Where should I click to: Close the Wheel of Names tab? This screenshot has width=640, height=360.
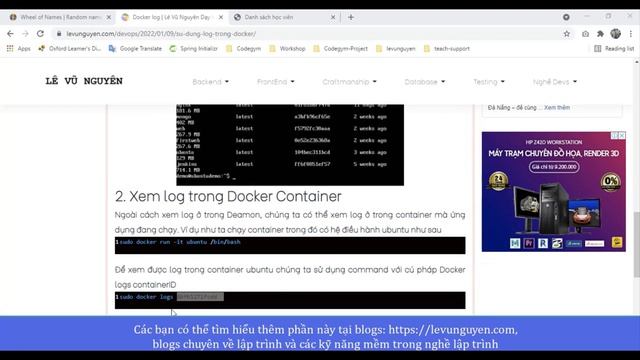tap(109, 17)
